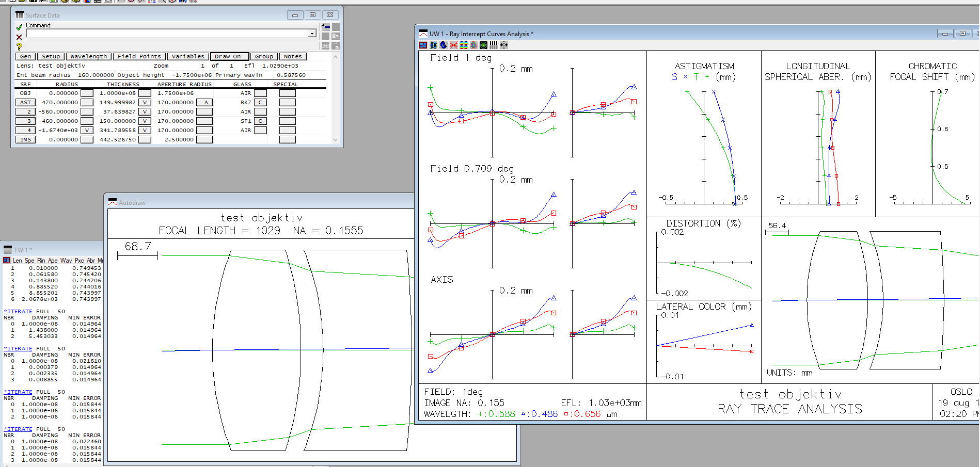Screen dimensions: 980x467
Task: Open help with yellow question mark
Action: [19, 46]
